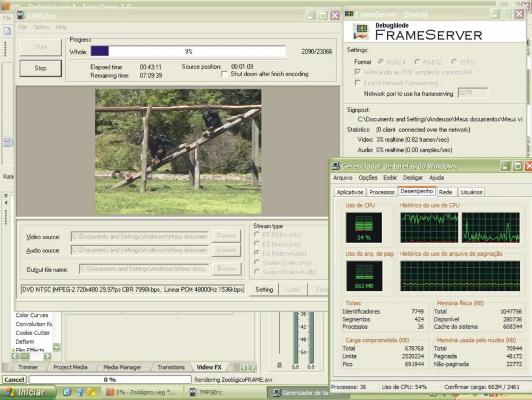This screenshot has width=532, height=400.
Task: Click the new document icon in Vegas toolbar
Action: pyautogui.click(x=7, y=31)
